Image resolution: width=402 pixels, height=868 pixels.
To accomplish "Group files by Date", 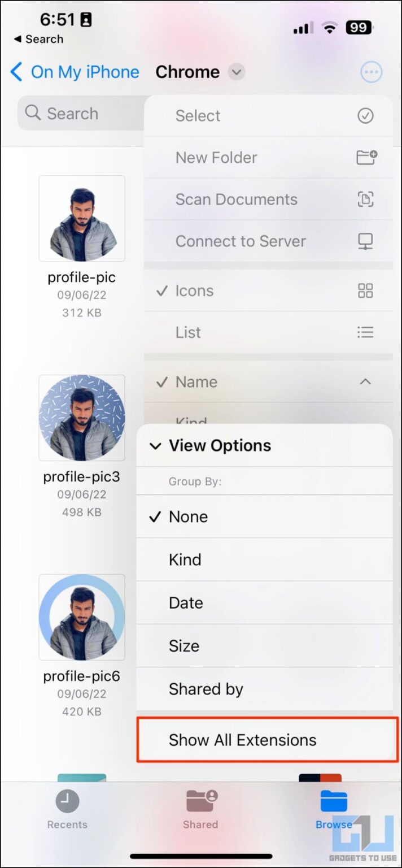I will [264, 602].
